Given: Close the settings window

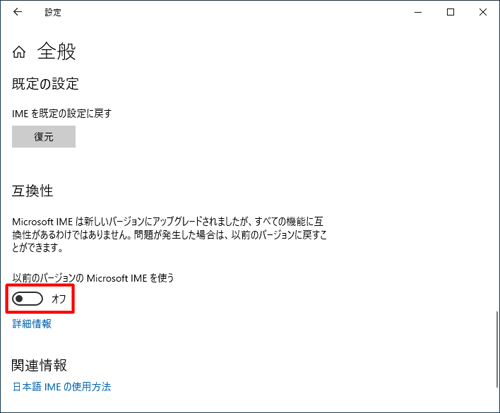Looking at the screenshot, I should (483, 12).
